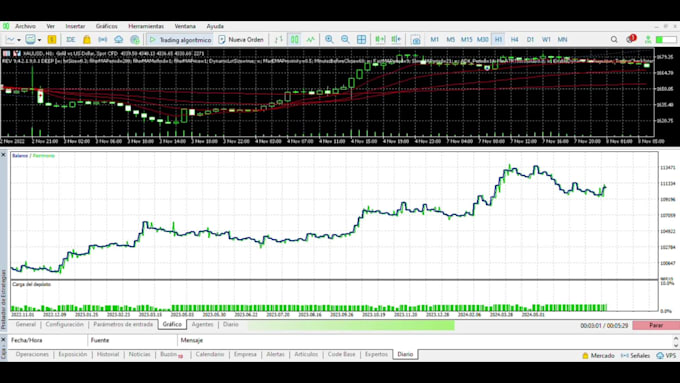Open the Ver menu

pos(51,26)
